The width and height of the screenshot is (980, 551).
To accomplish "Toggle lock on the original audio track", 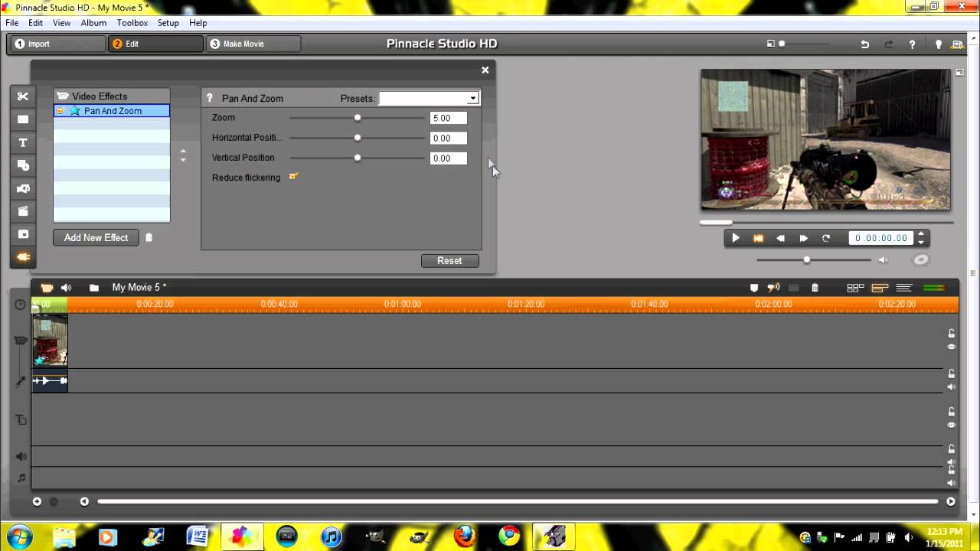I will (x=952, y=373).
